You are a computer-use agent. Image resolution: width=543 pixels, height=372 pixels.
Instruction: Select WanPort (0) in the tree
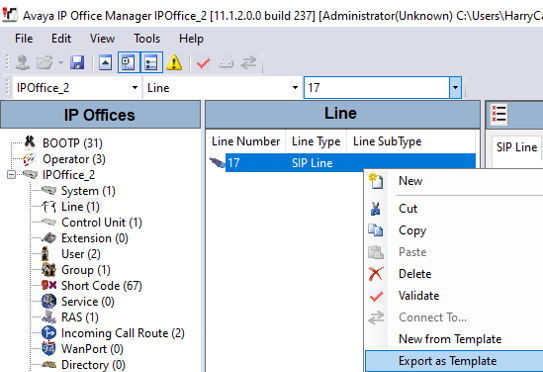point(92,349)
